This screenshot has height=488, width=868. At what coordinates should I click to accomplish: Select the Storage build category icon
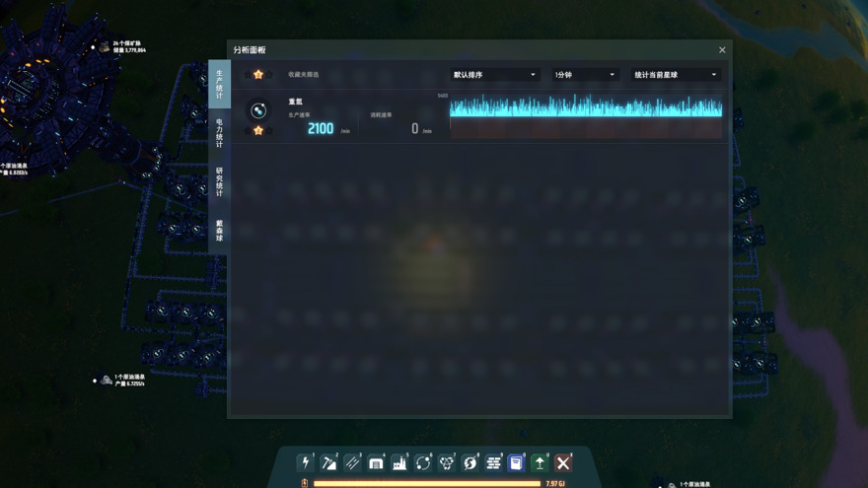click(x=376, y=462)
